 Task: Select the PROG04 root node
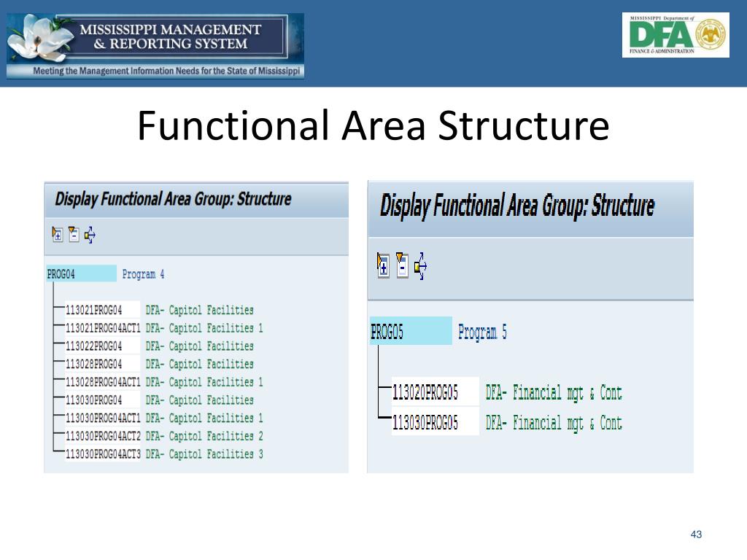(x=82, y=274)
